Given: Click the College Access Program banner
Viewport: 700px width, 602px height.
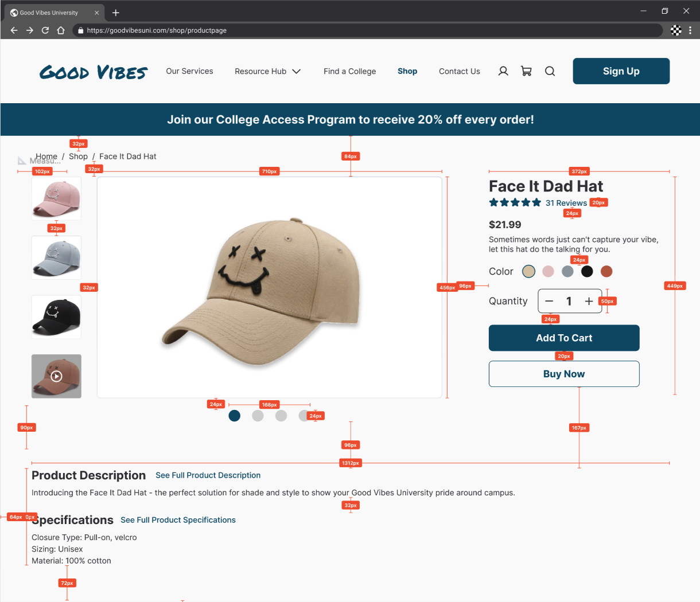Looking at the screenshot, I should [350, 119].
